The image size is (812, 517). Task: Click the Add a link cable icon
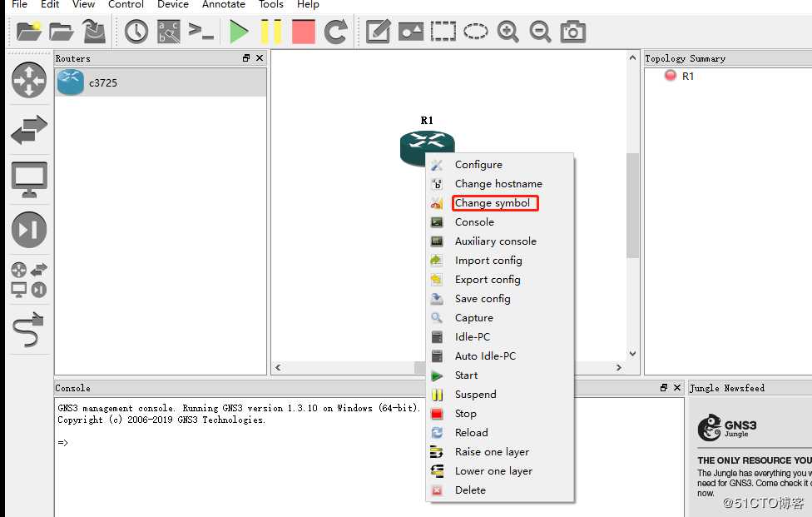[28, 330]
